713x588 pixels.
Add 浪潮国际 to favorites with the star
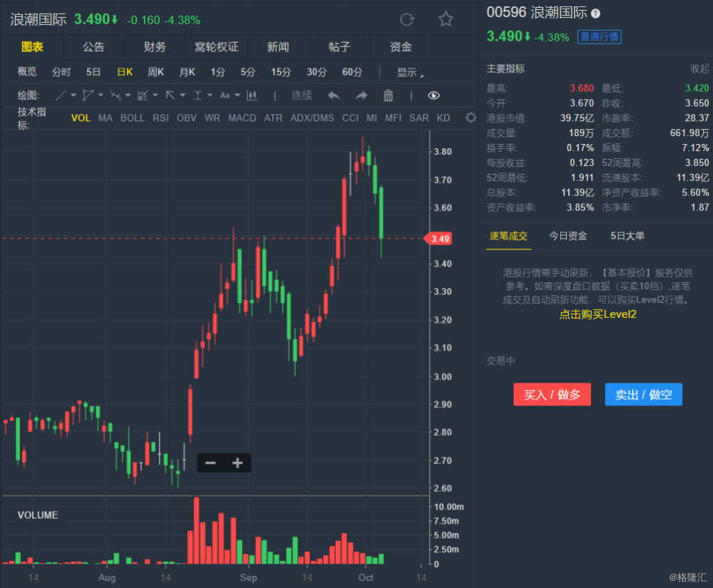446,19
